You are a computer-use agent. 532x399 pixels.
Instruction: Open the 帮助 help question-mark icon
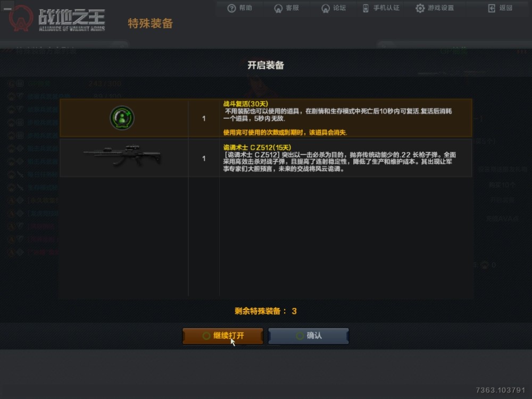[231, 8]
